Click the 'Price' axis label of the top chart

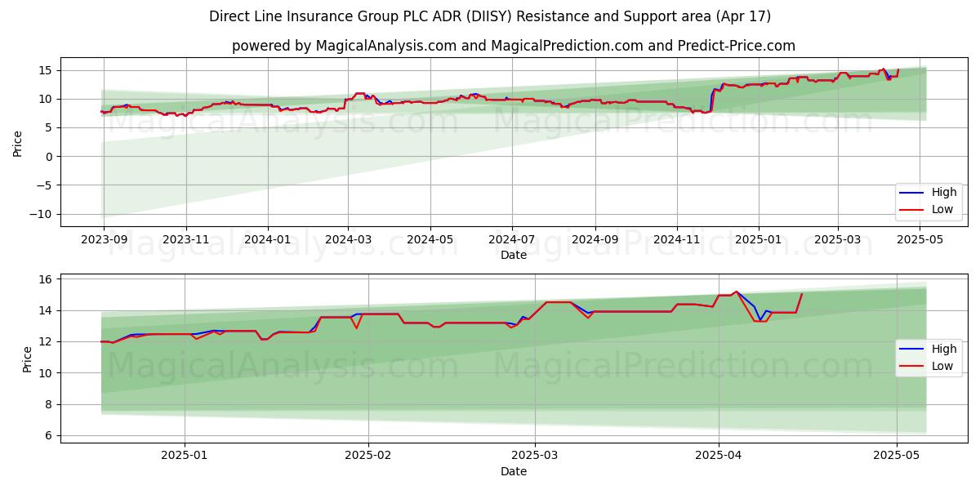pyautogui.click(x=18, y=142)
